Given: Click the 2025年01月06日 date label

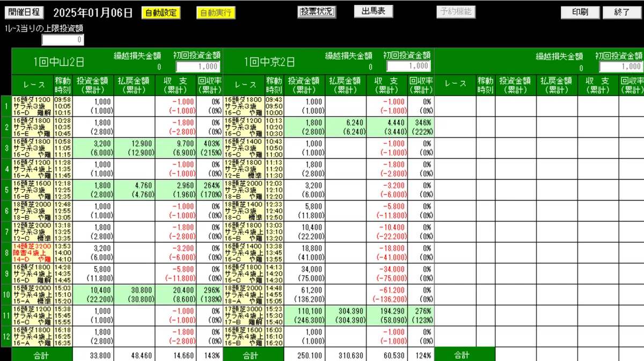Looking at the screenshot, I should pos(92,13).
